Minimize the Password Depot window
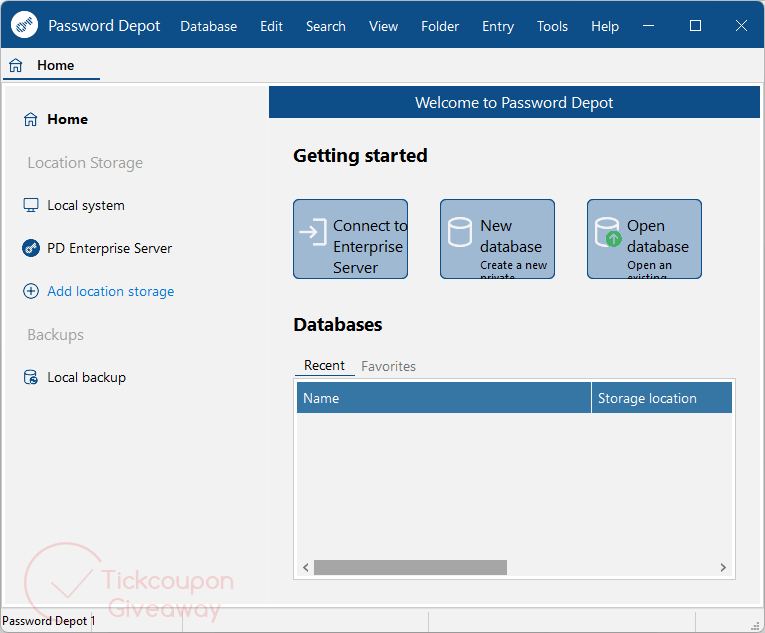This screenshot has height=633, width=765. 648,25
